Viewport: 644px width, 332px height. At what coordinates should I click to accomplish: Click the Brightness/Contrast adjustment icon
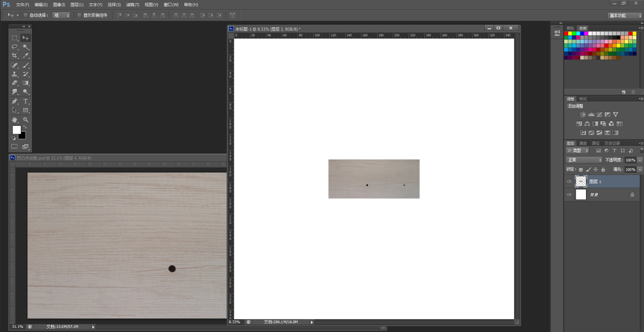coord(583,115)
